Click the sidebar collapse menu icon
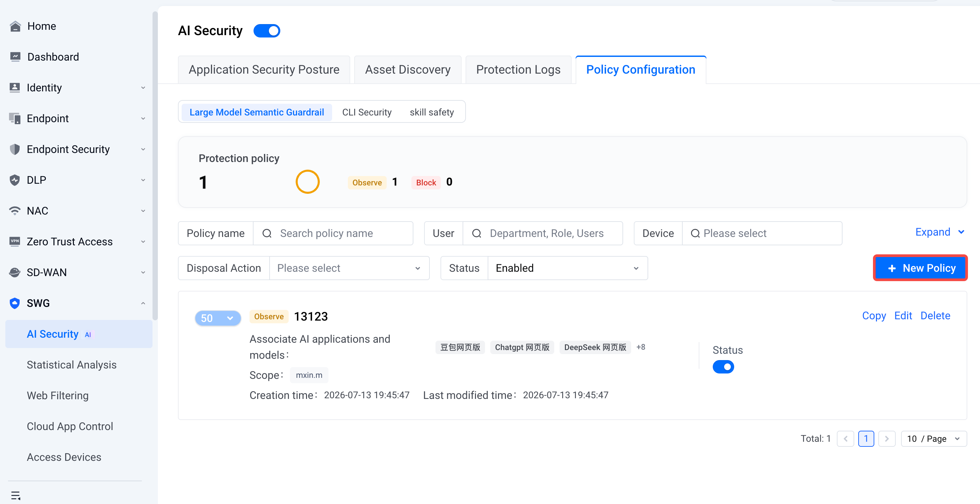Screen dimensions: 980x504 pyautogui.click(x=16, y=495)
